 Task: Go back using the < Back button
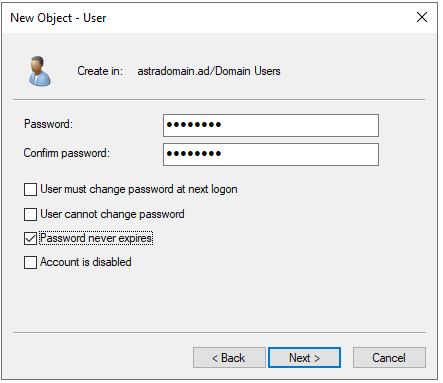[x=229, y=358]
